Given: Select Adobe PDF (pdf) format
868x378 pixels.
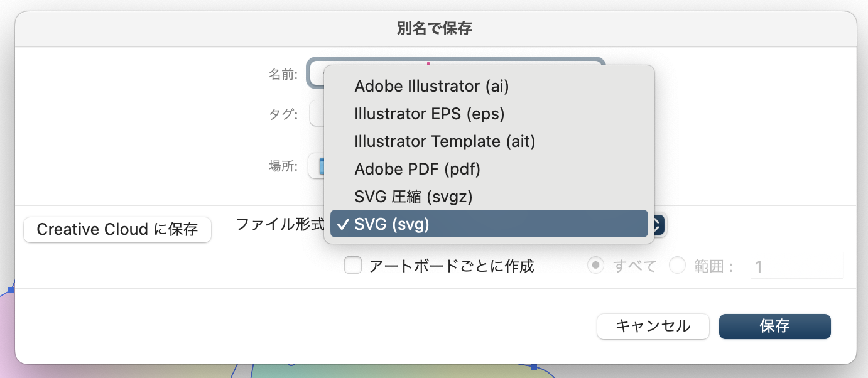Looking at the screenshot, I should coord(489,168).
